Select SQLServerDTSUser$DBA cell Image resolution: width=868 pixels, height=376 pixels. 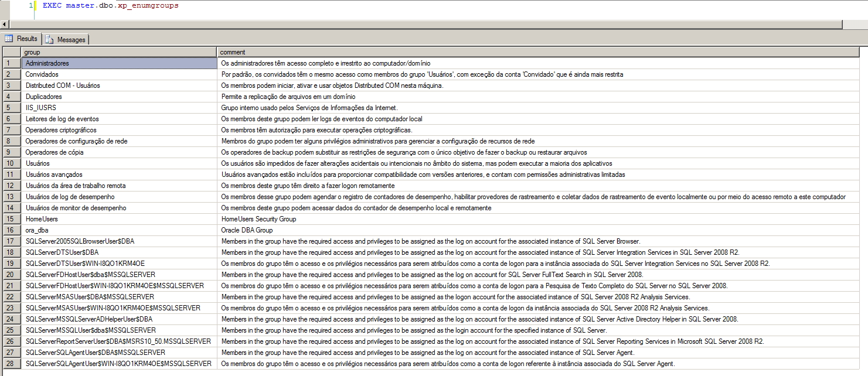[120, 252]
